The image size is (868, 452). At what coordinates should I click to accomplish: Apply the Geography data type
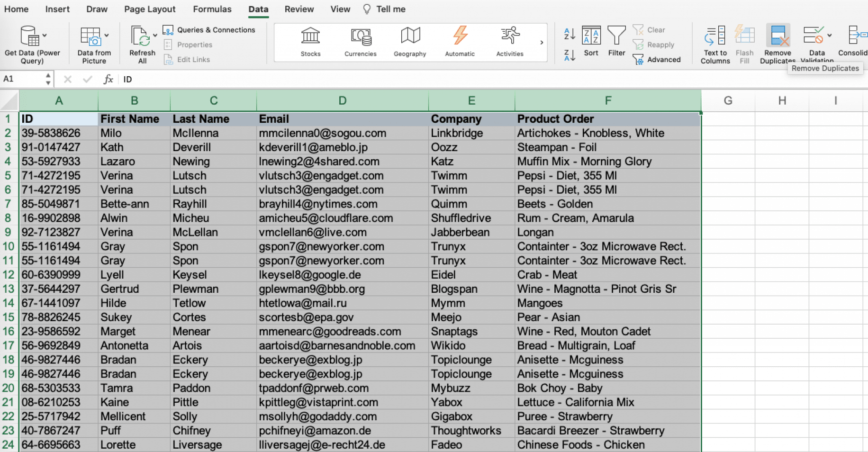pos(409,42)
